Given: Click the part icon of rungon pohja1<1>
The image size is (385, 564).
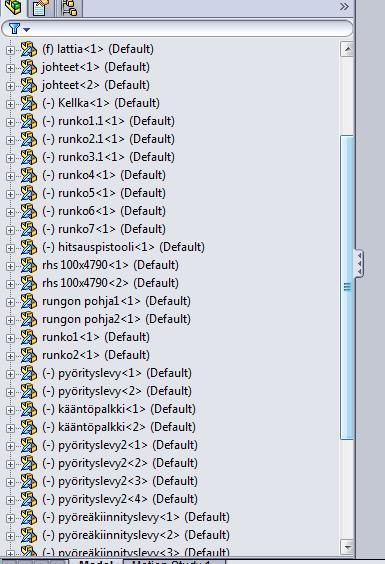Looking at the screenshot, I should (x=28, y=301).
